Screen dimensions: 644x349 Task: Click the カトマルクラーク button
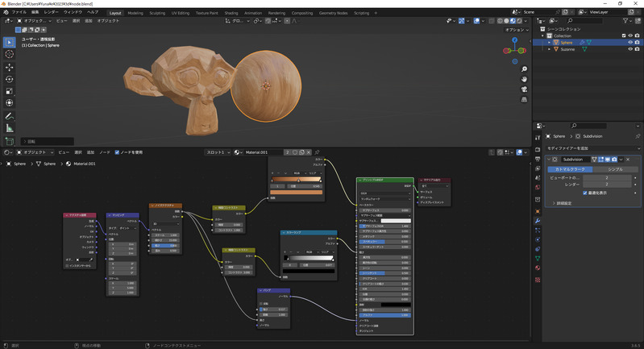pos(570,170)
